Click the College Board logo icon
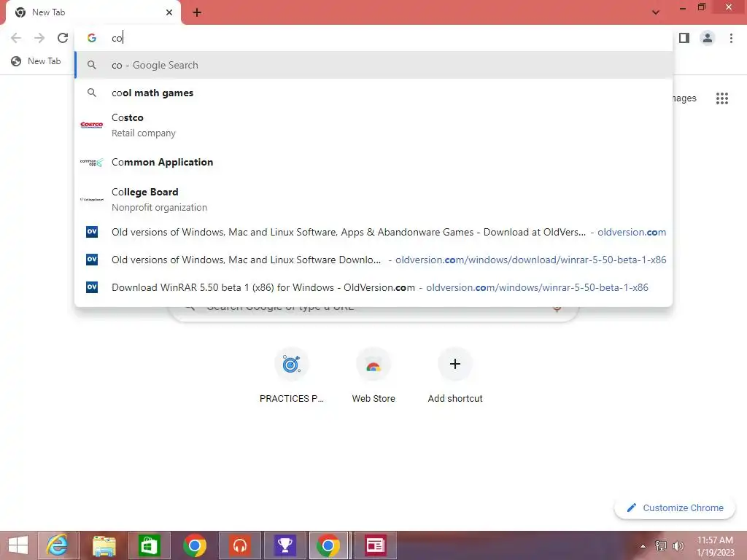747x560 pixels. click(91, 200)
